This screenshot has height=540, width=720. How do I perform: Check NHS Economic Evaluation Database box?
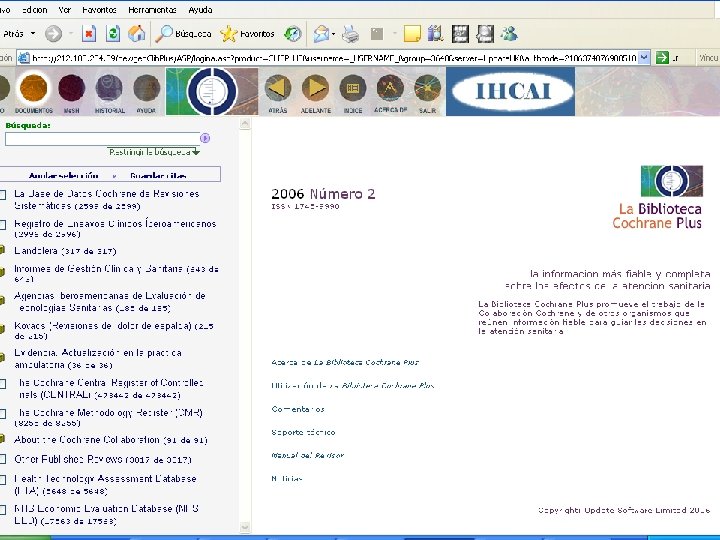pyautogui.click(x=3, y=509)
